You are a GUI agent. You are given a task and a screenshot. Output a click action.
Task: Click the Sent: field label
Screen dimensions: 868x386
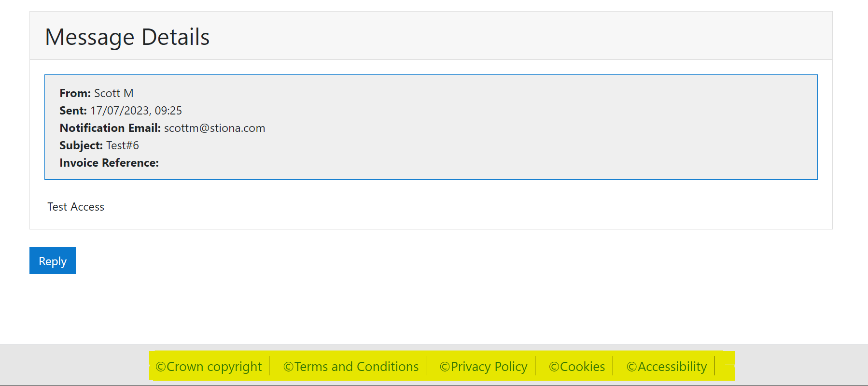pyautogui.click(x=73, y=111)
